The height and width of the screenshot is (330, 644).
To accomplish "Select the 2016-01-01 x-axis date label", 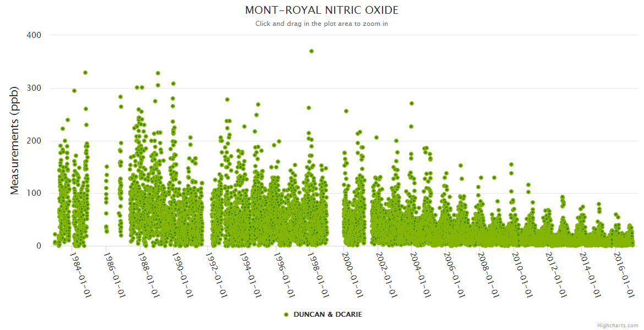I will (624, 274).
